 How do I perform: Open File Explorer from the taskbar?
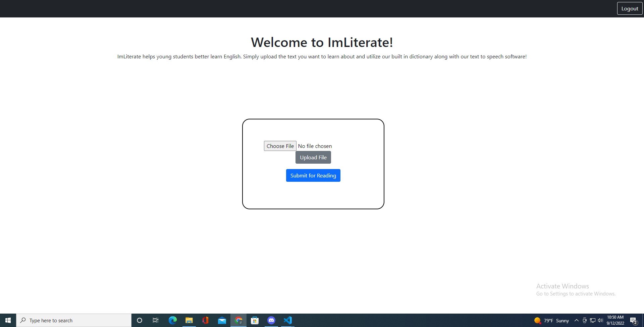click(189, 320)
